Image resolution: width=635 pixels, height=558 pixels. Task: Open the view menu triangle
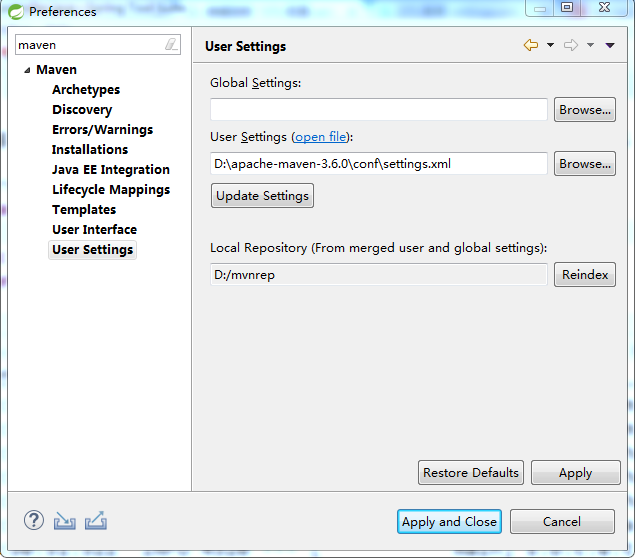coord(610,45)
